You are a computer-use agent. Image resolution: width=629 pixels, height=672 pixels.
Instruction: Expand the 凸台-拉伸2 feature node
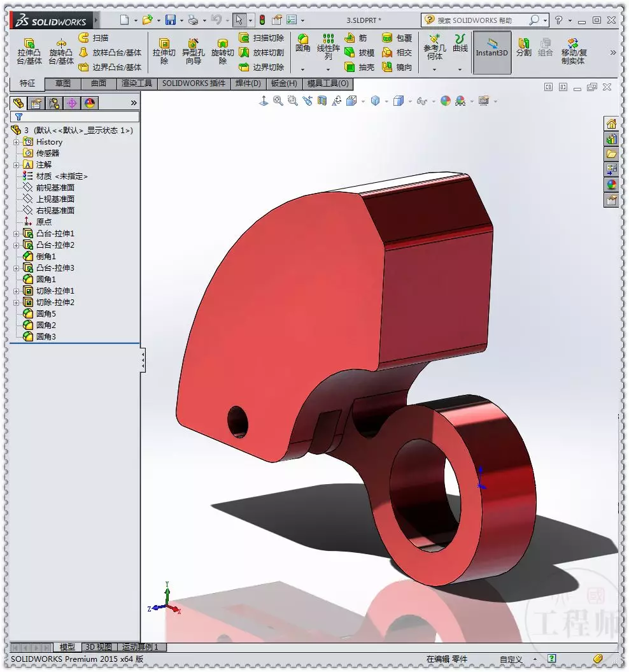click(x=17, y=245)
